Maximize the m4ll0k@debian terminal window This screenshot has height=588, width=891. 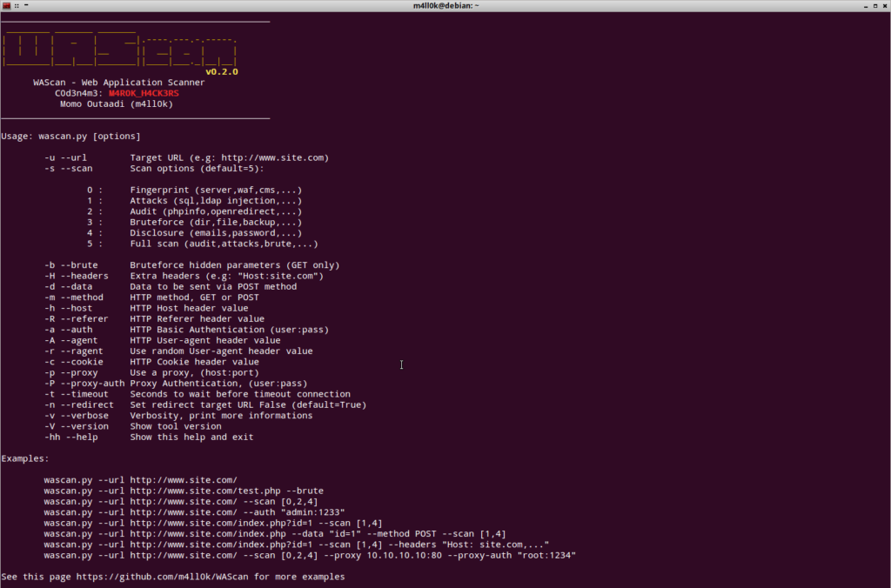coord(875,6)
